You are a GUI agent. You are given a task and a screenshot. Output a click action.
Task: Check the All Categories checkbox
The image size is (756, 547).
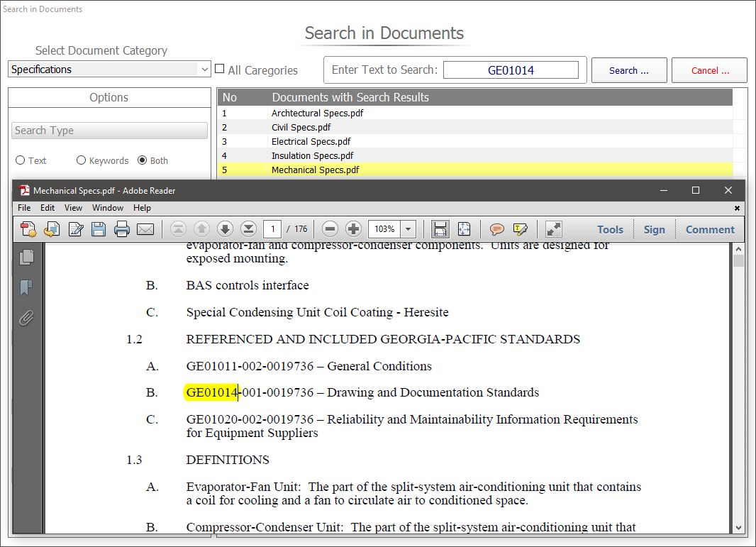point(220,70)
